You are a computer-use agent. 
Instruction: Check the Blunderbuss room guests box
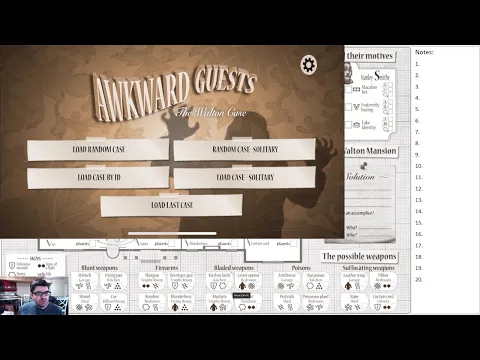coord(234,244)
